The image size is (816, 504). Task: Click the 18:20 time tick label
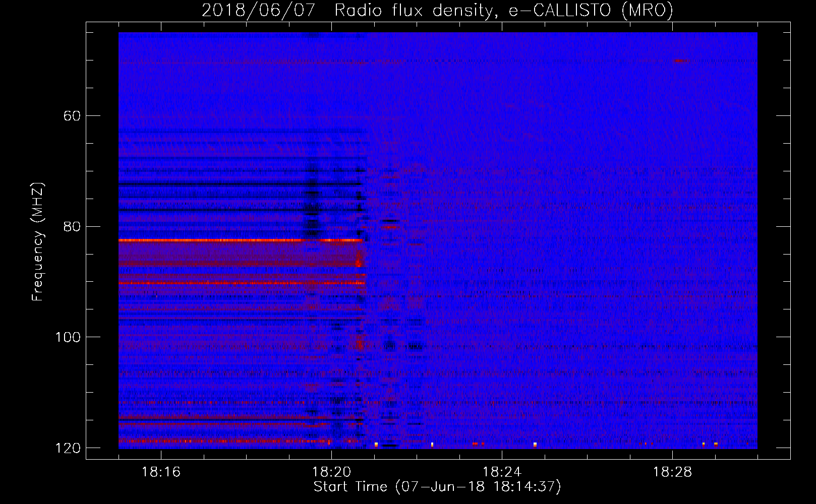(331, 472)
